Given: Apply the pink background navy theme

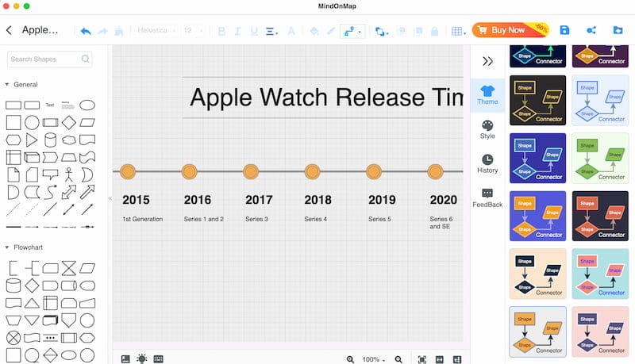Looking at the screenshot, I should point(600,331).
